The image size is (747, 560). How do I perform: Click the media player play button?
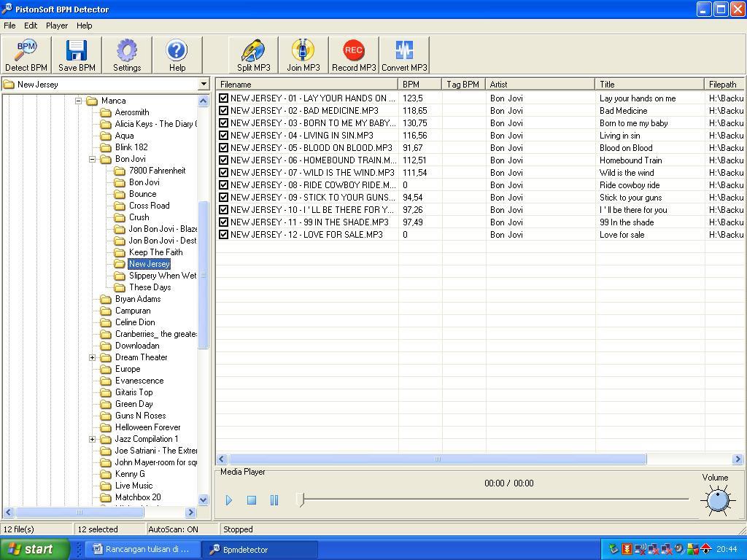click(228, 500)
